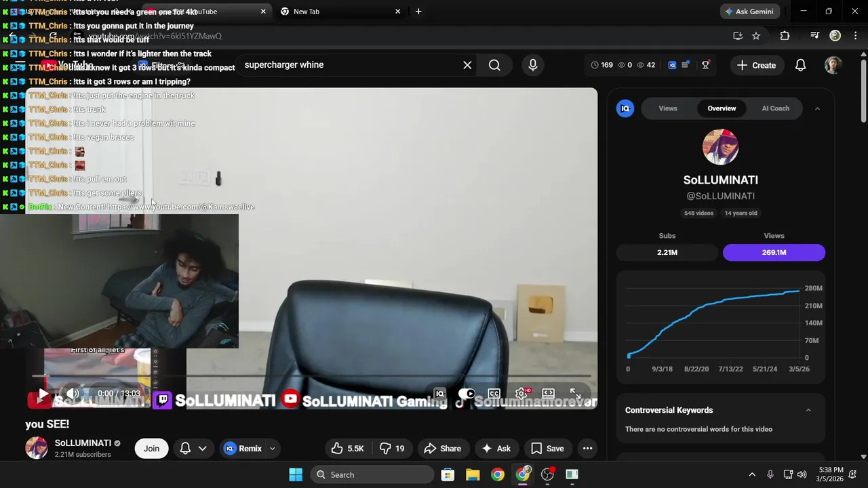The image size is (868, 488).
Task: Click the Join channel button
Action: coord(151,449)
